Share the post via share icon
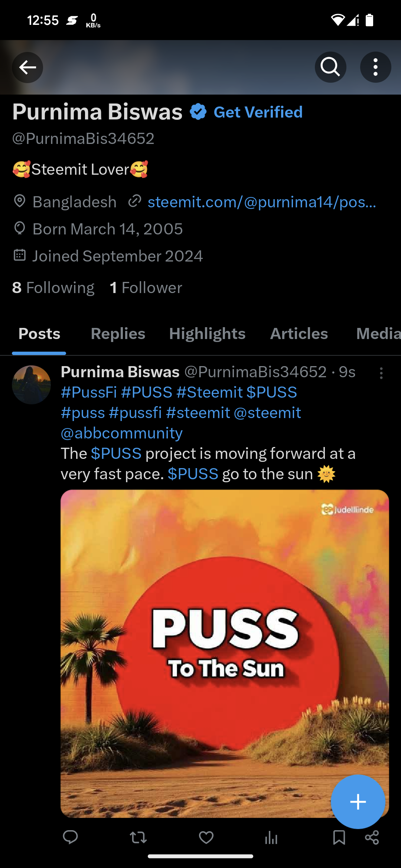 tap(372, 837)
